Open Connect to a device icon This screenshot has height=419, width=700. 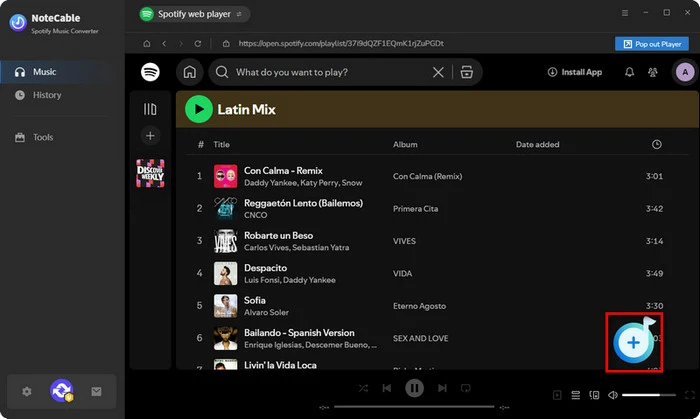594,395
